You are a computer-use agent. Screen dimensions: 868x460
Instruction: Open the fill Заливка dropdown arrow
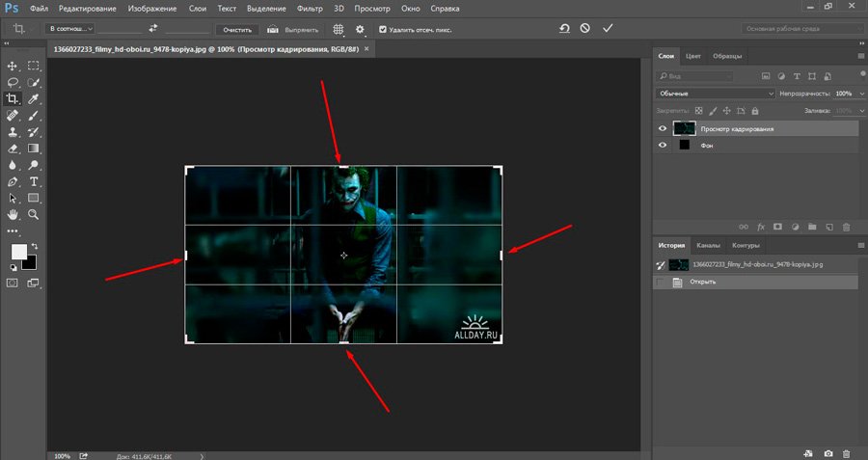pos(861,111)
